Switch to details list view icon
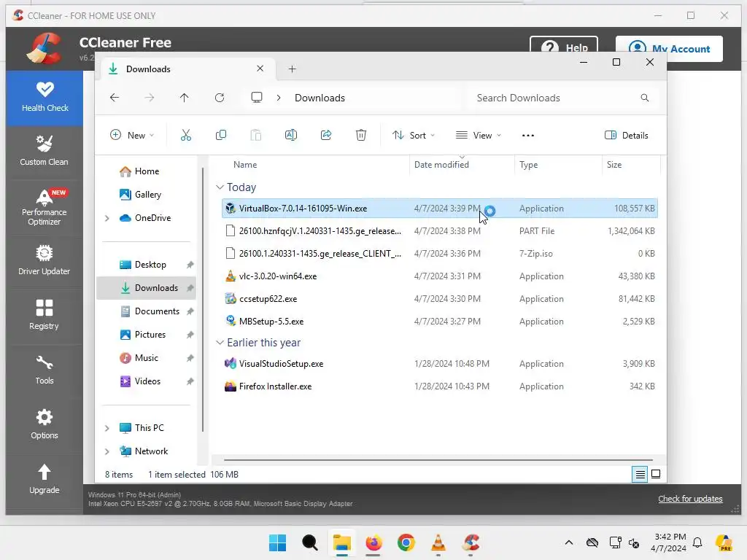747x560 pixels. click(x=640, y=474)
